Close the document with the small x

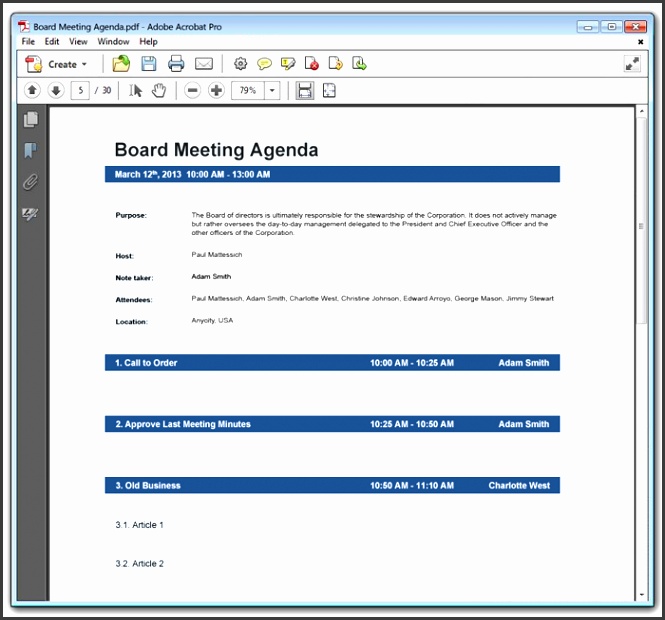click(640, 42)
